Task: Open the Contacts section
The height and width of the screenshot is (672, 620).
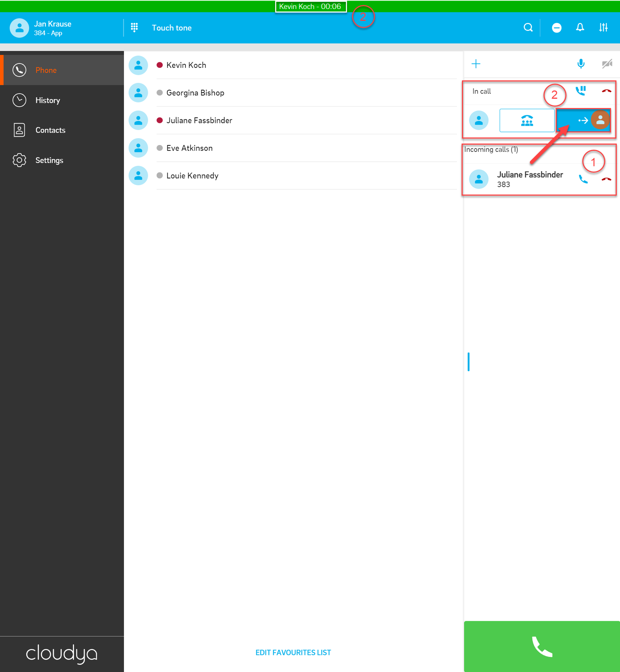Action: [x=50, y=130]
